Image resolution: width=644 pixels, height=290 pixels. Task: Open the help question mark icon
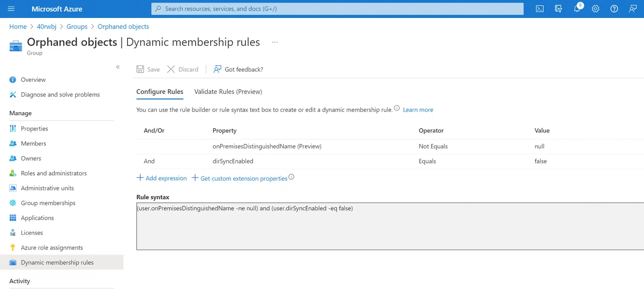(x=614, y=9)
